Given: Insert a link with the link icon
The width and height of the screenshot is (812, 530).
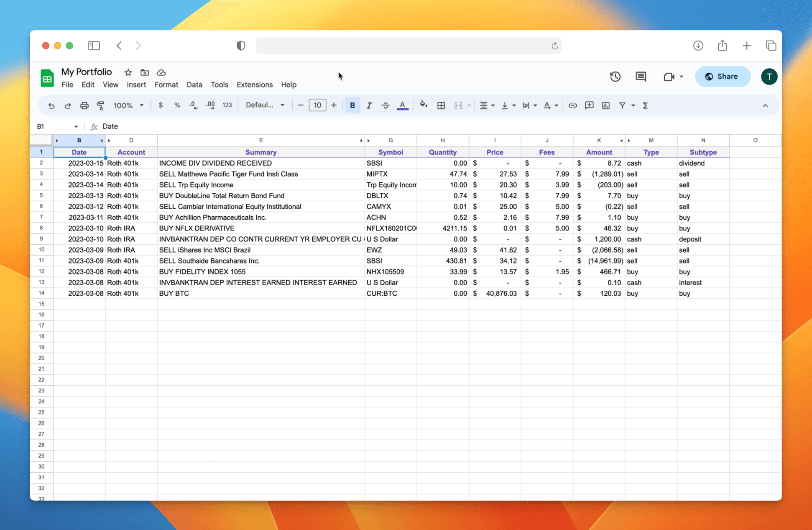Looking at the screenshot, I should pyautogui.click(x=573, y=105).
